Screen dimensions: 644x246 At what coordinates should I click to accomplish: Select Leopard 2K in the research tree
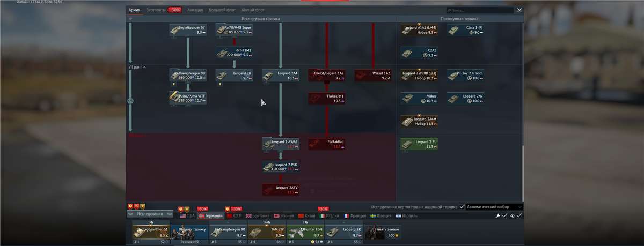coord(235,76)
